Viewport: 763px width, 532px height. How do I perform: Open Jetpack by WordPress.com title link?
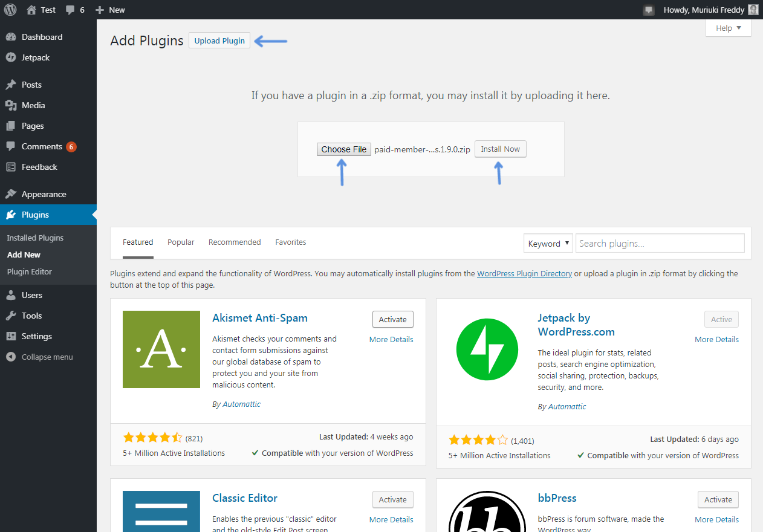(576, 325)
